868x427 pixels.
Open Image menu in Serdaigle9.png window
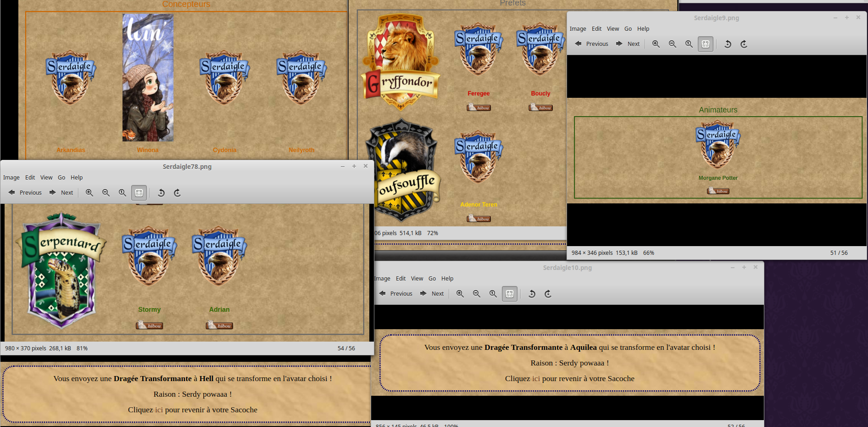coord(578,28)
